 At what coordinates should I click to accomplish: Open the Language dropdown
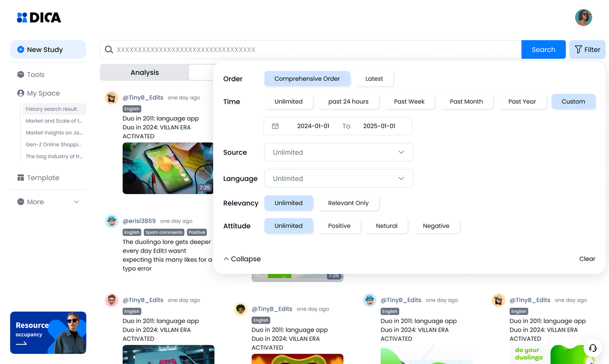338,178
